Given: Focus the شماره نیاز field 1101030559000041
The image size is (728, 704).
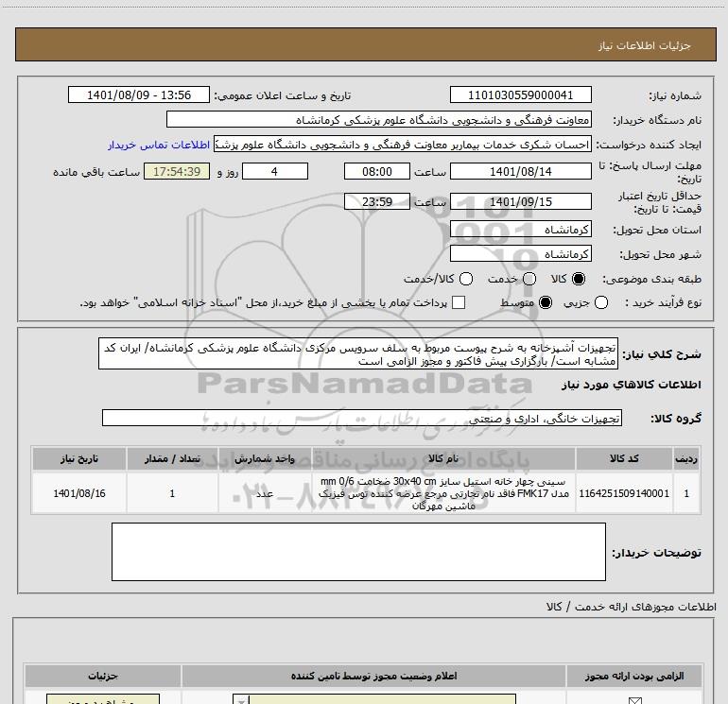Looking at the screenshot, I should (x=520, y=95).
